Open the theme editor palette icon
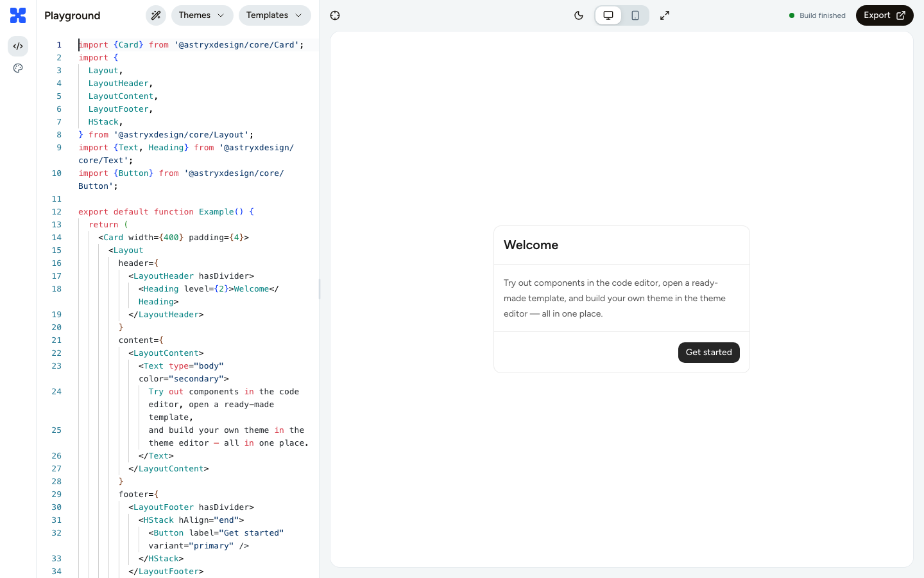 [18, 68]
